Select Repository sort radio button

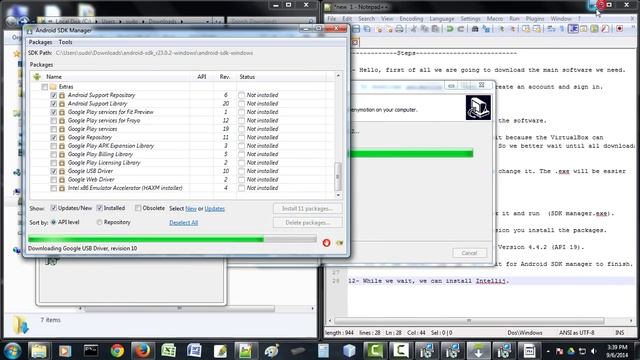point(99,222)
